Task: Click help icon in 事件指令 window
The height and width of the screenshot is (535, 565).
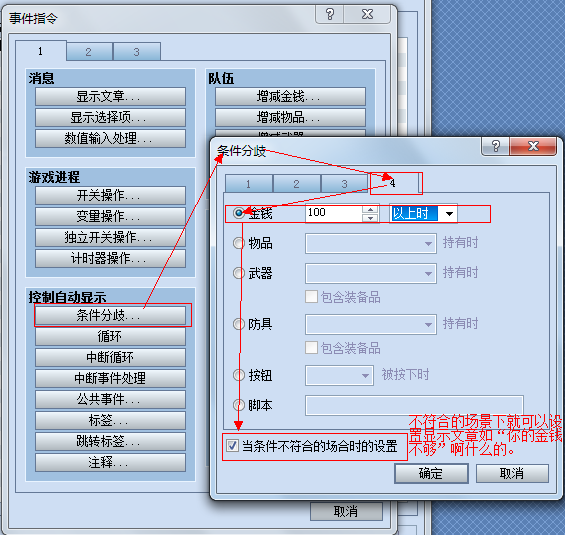Action: 330,14
